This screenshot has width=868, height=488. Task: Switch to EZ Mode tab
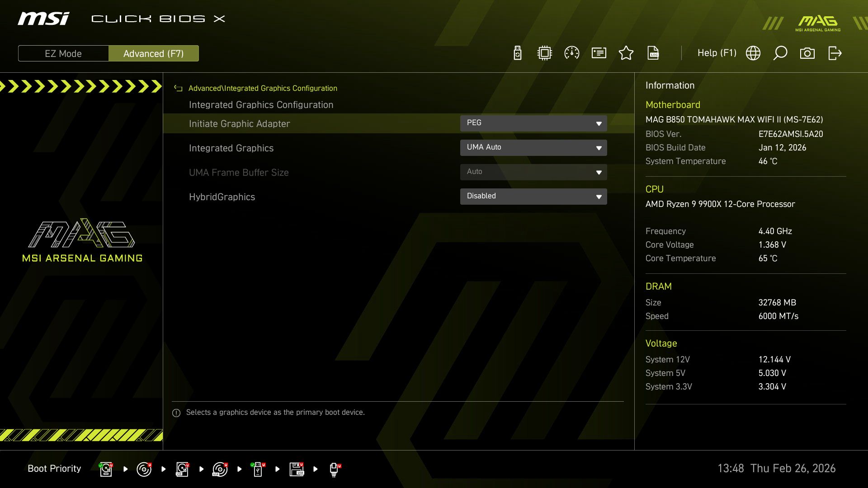[x=63, y=53]
